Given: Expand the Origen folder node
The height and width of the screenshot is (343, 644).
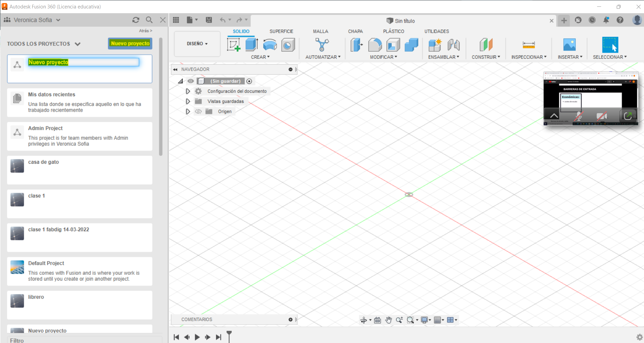Looking at the screenshot, I should pos(188,111).
